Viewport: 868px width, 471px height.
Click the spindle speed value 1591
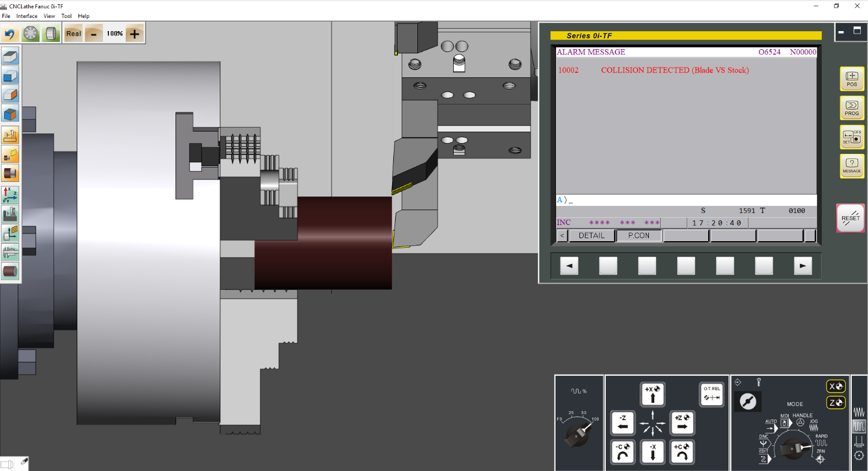tap(747, 211)
